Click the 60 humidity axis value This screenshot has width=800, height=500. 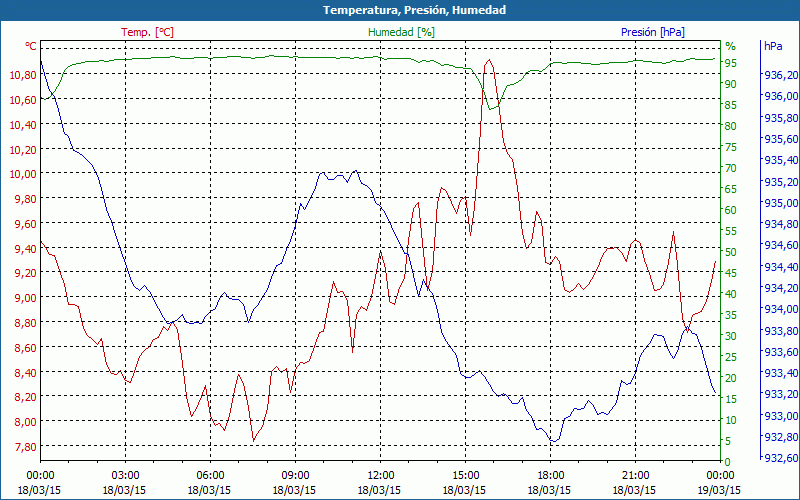click(x=731, y=210)
